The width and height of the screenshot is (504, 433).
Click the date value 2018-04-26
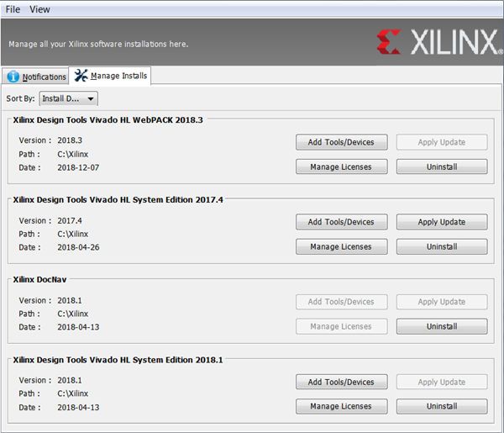(x=78, y=247)
